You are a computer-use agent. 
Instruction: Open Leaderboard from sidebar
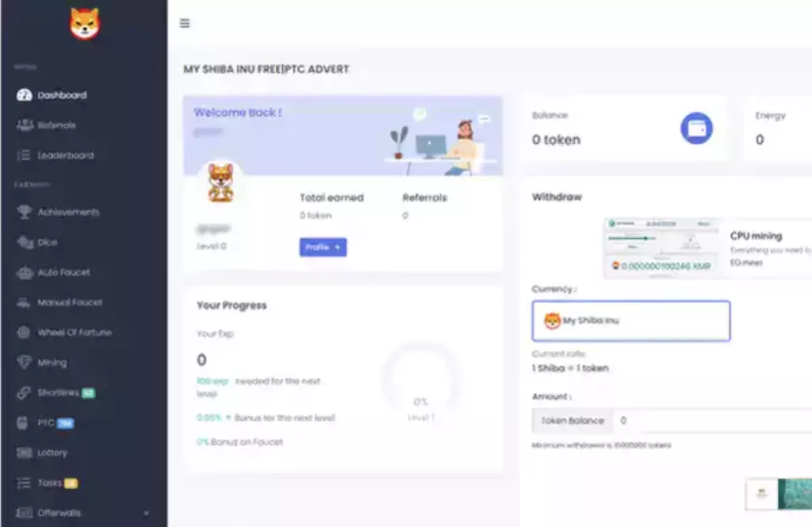65,155
